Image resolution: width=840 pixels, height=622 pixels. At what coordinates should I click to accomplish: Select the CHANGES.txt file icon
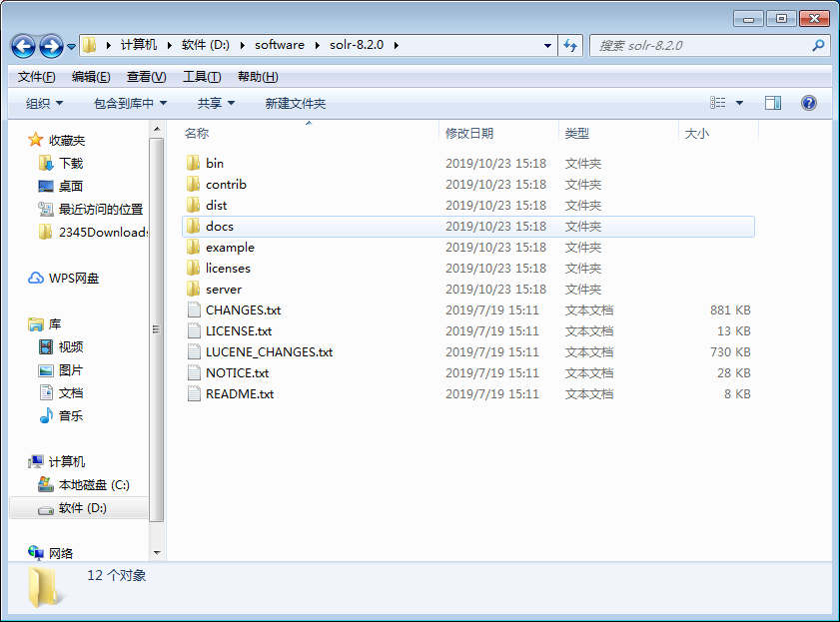(194, 310)
